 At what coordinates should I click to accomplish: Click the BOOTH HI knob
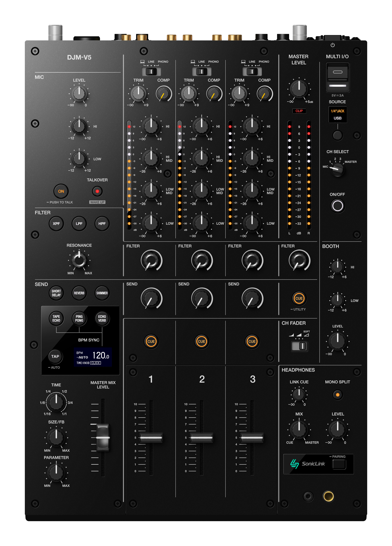point(337,267)
